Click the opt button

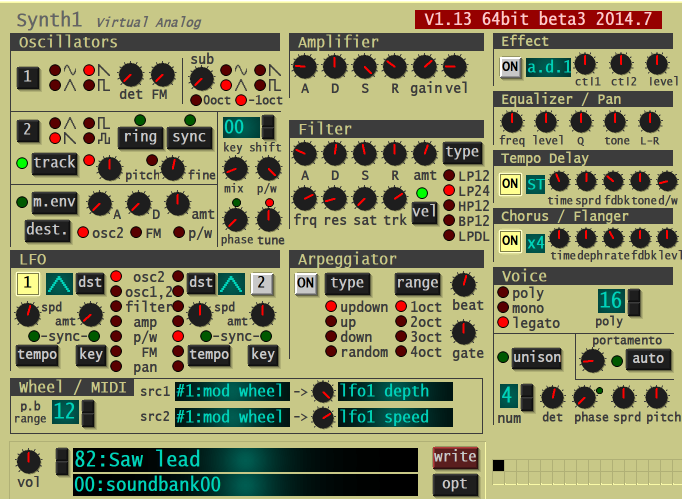click(x=455, y=484)
